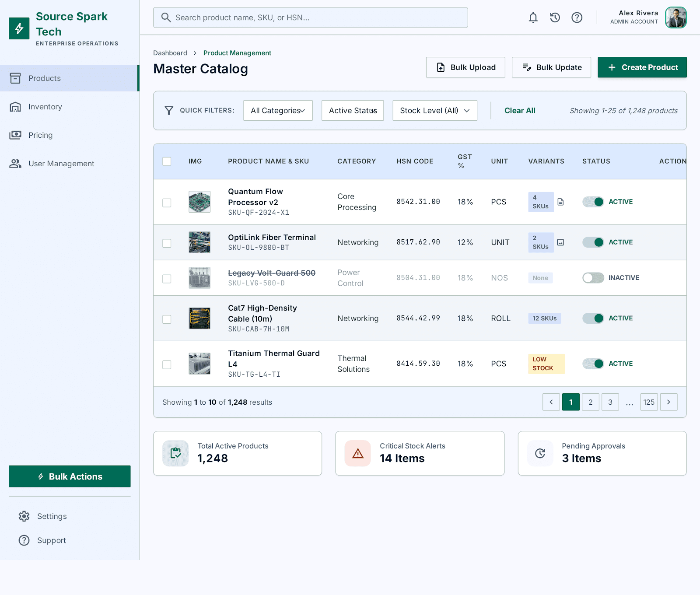
Task: Click the Pricing money icon
Action: pyautogui.click(x=15, y=135)
